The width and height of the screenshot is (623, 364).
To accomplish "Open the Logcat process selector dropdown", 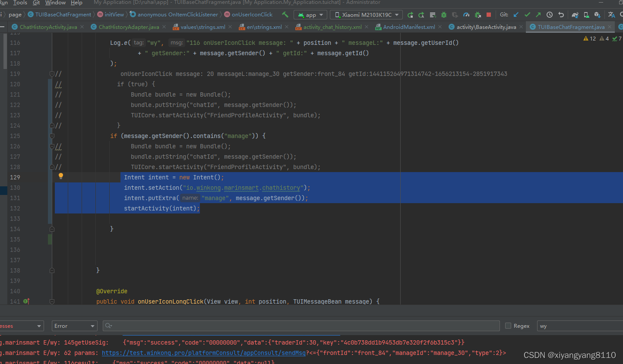I will 22,326.
